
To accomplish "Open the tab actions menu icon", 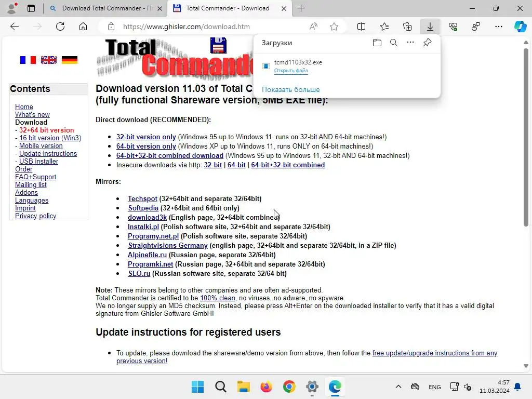I will coord(31,8).
